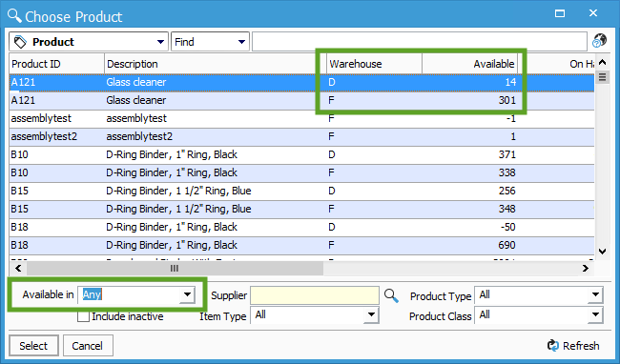Sort by the Available column header
Screen dimensions: 620x364
[469, 64]
